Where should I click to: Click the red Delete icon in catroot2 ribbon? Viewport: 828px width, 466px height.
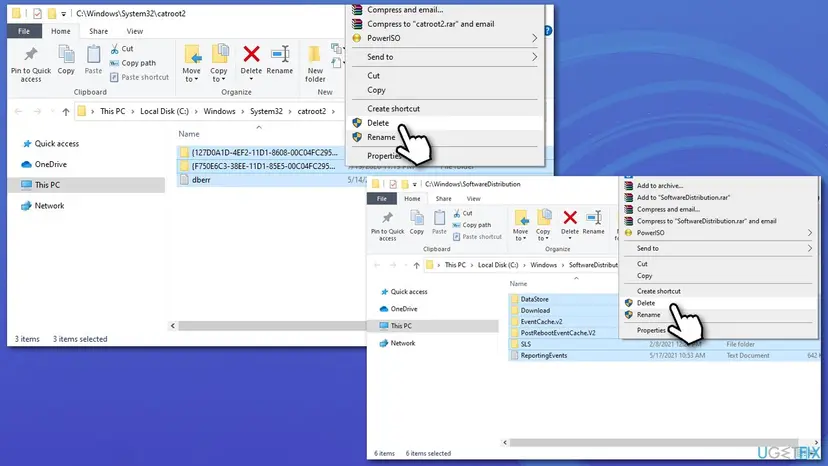coord(251,54)
